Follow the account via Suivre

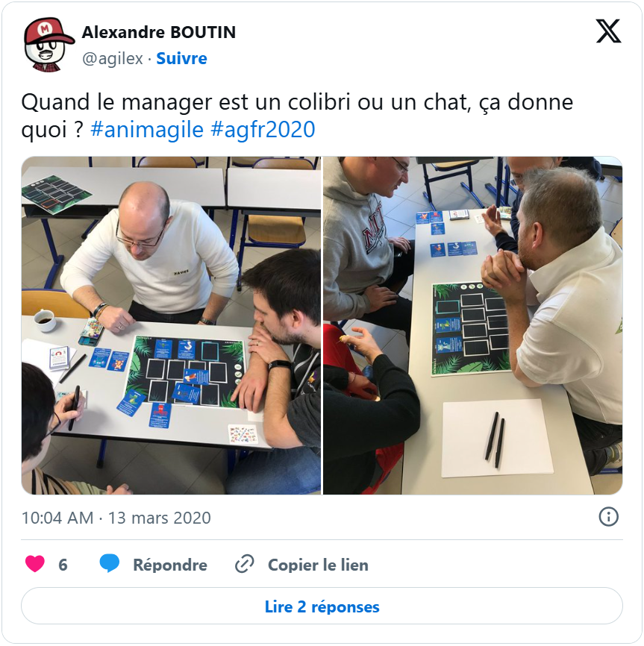click(181, 58)
